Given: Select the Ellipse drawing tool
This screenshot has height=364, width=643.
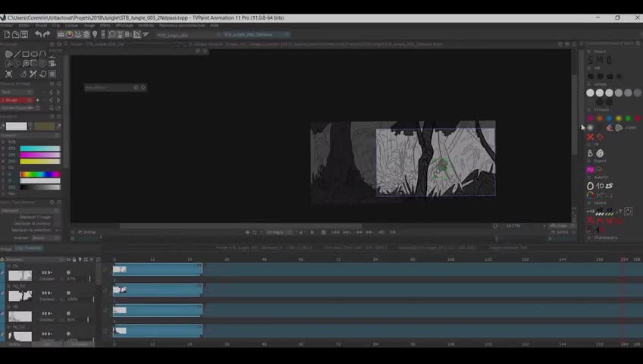Looking at the screenshot, I should (x=34, y=54).
